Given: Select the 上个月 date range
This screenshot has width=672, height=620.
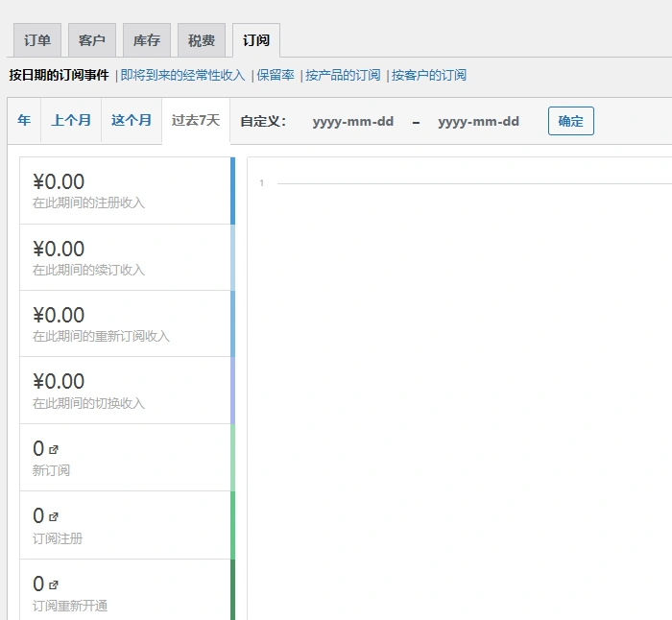Looking at the screenshot, I should pos(71,120).
